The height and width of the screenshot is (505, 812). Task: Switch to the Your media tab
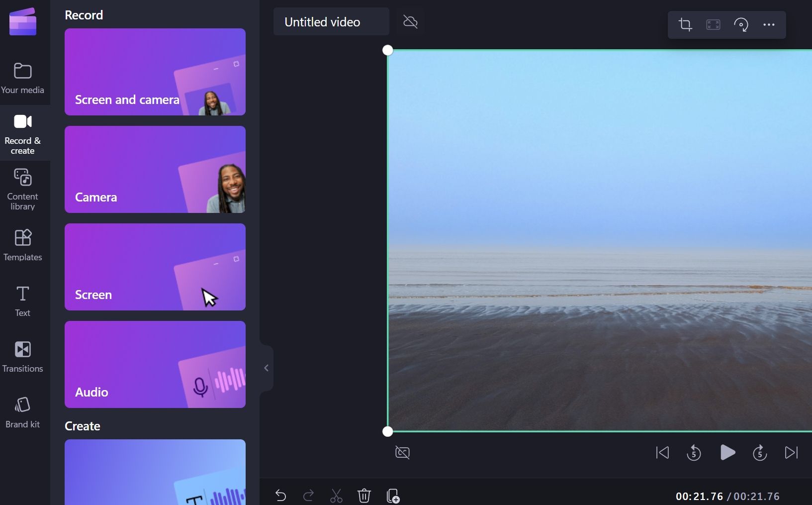[x=22, y=77]
